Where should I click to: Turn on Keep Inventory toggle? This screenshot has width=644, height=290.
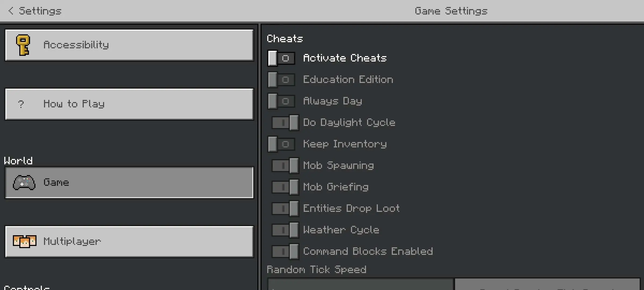pos(281,144)
